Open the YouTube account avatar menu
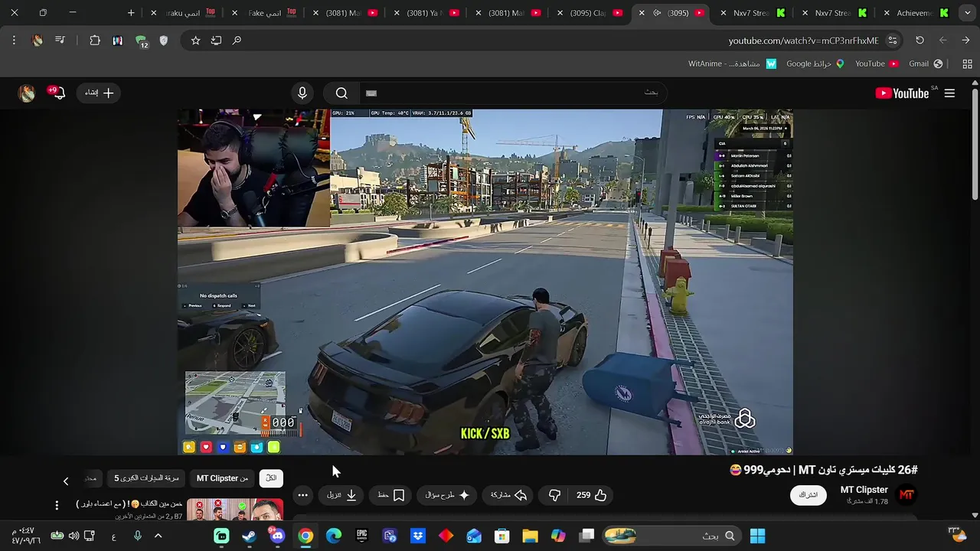 pos(27,93)
